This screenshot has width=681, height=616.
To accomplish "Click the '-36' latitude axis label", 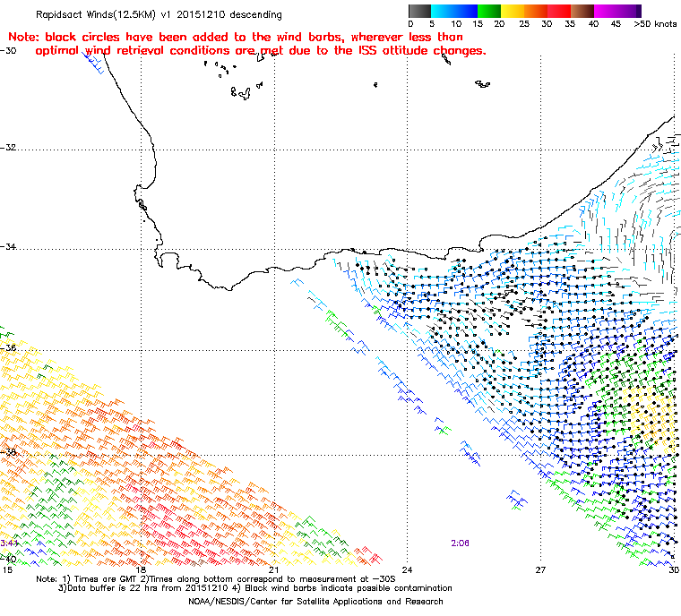I will click(9, 348).
